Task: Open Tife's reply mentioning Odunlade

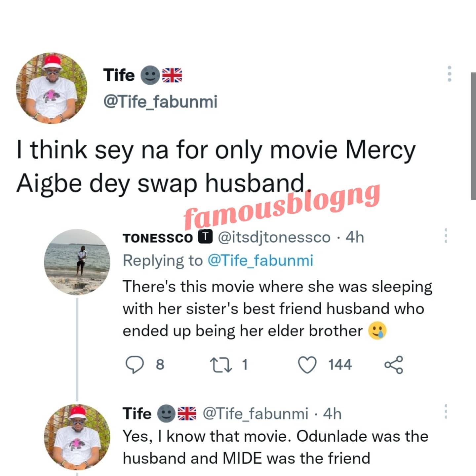Action: pyautogui.click(x=275, y=447)
